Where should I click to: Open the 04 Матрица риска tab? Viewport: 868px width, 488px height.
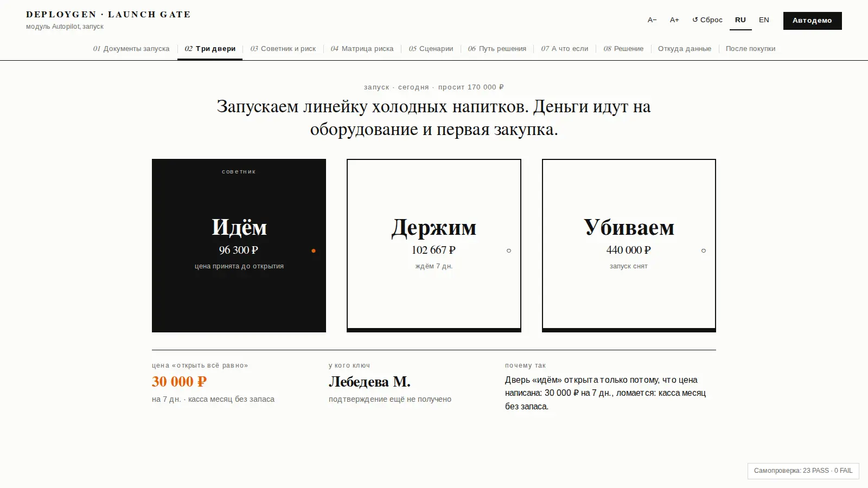(x=362, y=49)
